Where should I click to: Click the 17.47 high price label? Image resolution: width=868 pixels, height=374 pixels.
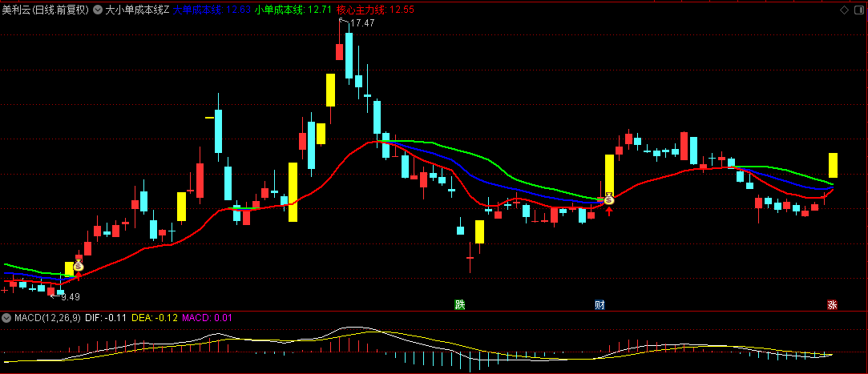362,23
